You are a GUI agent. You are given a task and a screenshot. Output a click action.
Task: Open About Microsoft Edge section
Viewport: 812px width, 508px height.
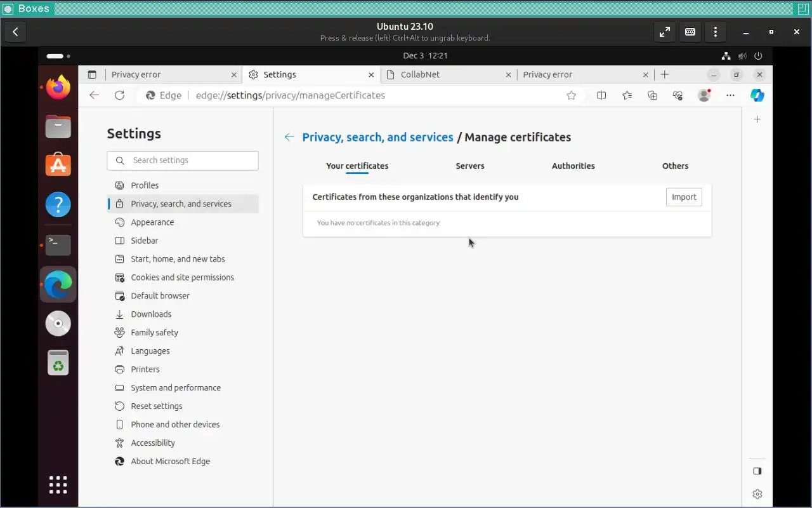point(183,462)
